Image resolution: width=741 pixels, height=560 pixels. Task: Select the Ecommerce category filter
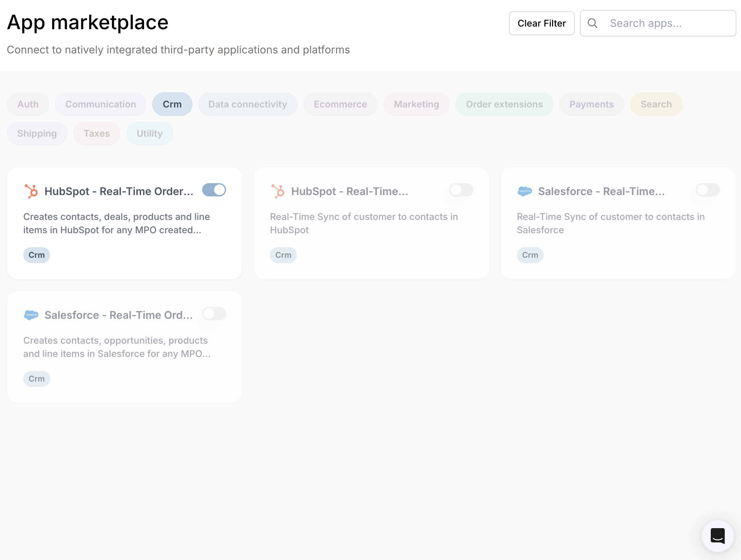pos(340,104)
